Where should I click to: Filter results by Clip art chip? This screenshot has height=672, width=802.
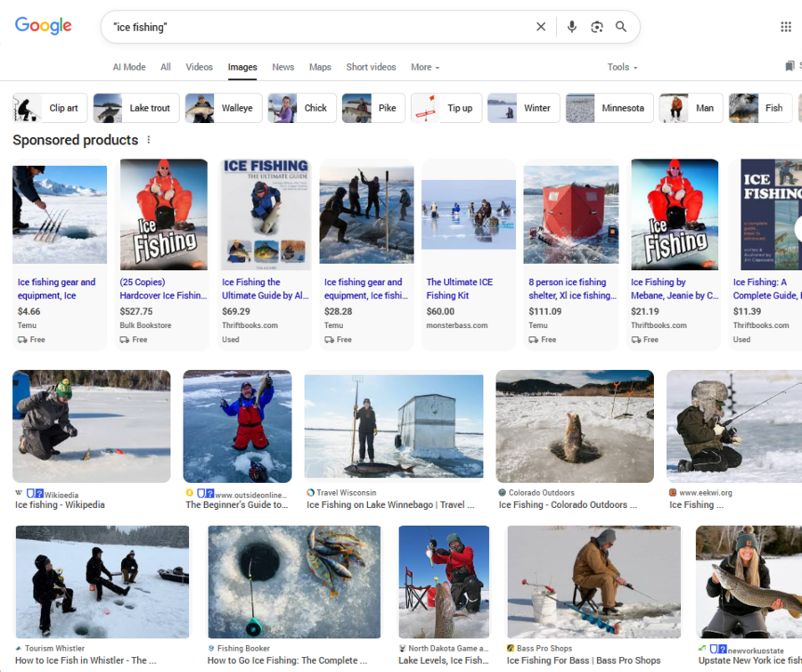(50, 108)
